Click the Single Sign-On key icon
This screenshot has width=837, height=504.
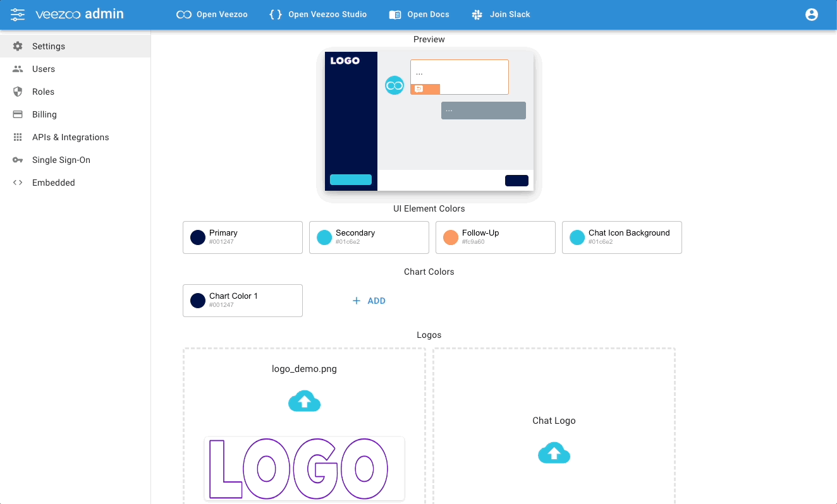[x=18, y=160]
